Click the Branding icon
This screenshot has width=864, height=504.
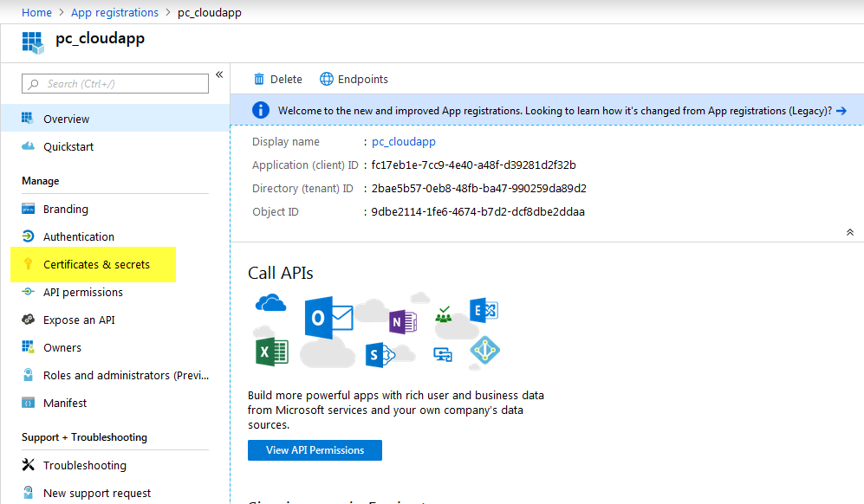pos(28,209)
